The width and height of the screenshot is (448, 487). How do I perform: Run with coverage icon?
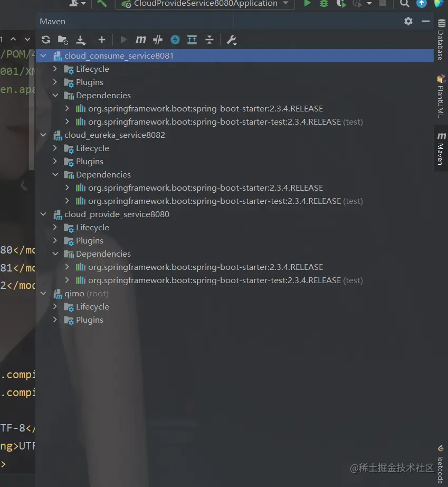(x=341, y=3)
